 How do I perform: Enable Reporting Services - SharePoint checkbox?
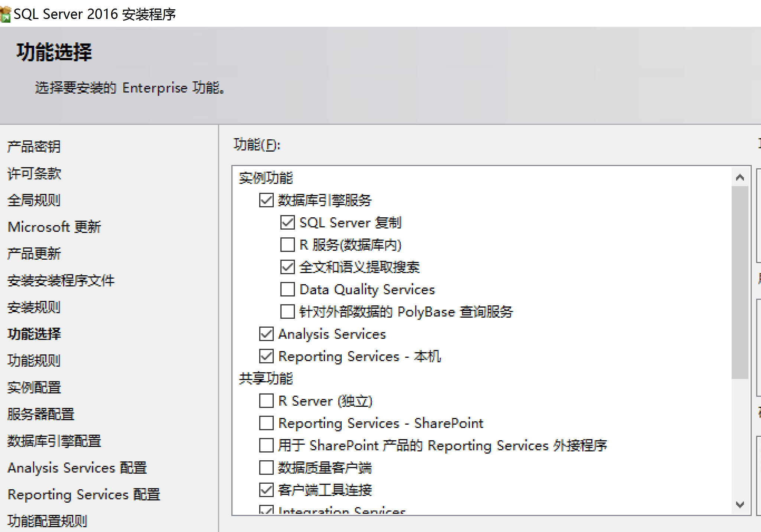(266, 423)
